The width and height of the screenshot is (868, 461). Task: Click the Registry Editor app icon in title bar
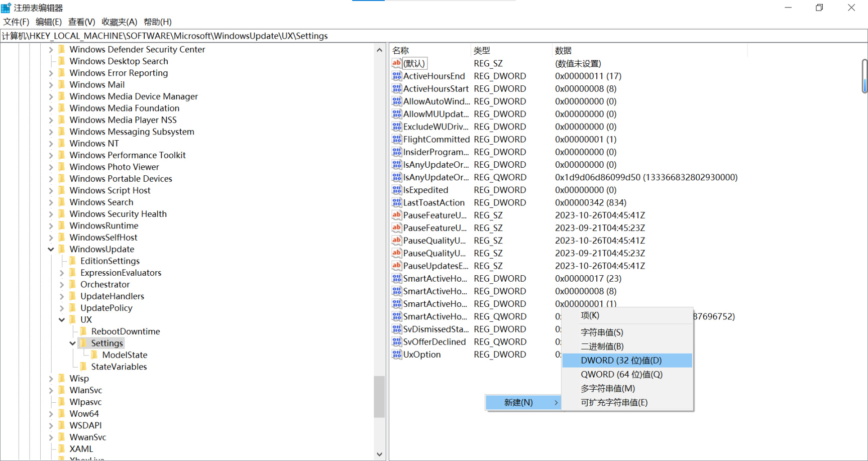click(6, 8)
